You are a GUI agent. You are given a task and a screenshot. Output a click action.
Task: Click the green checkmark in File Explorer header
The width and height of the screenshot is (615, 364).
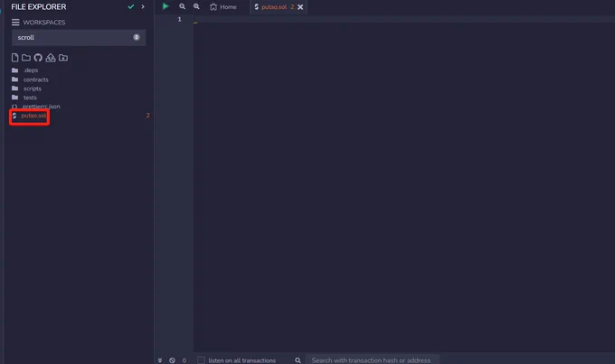click(131, 6)
